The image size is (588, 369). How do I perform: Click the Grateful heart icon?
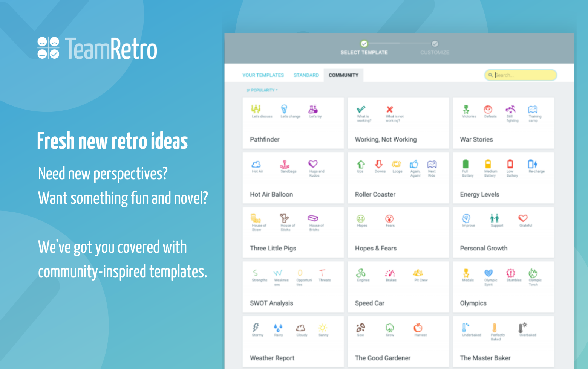tap(523, 218)
